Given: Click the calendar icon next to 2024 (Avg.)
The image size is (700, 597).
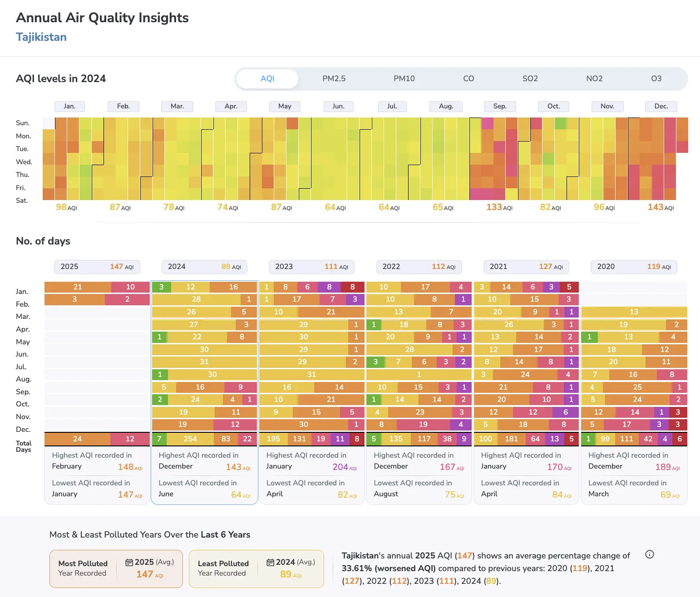Looking at the screenshot, I should 271,562.
